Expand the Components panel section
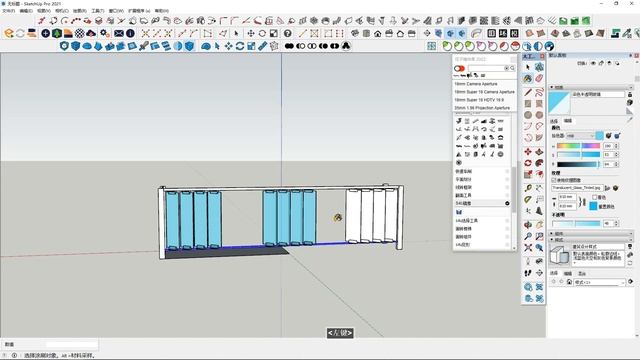 (591, 234)
